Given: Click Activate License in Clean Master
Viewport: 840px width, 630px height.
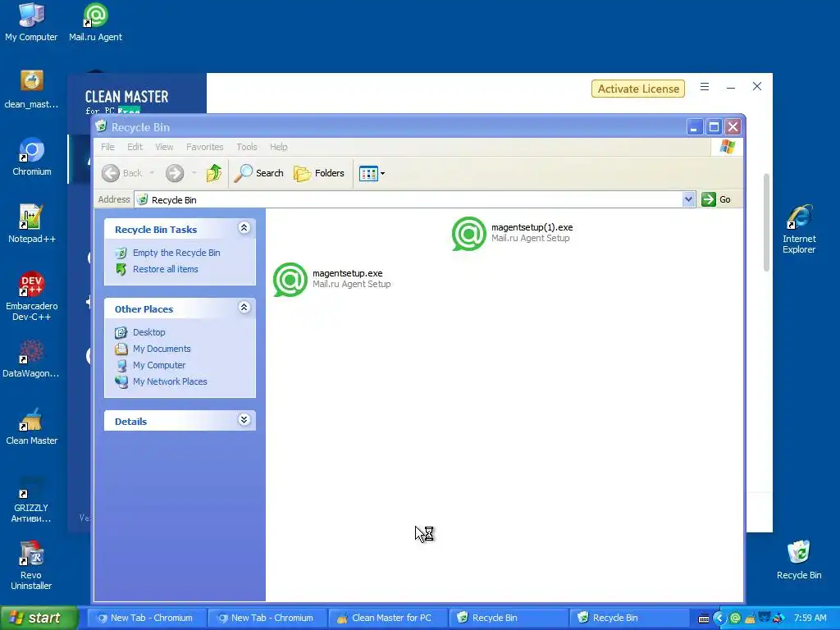Looking at the screenshot, I should (638, 89).
